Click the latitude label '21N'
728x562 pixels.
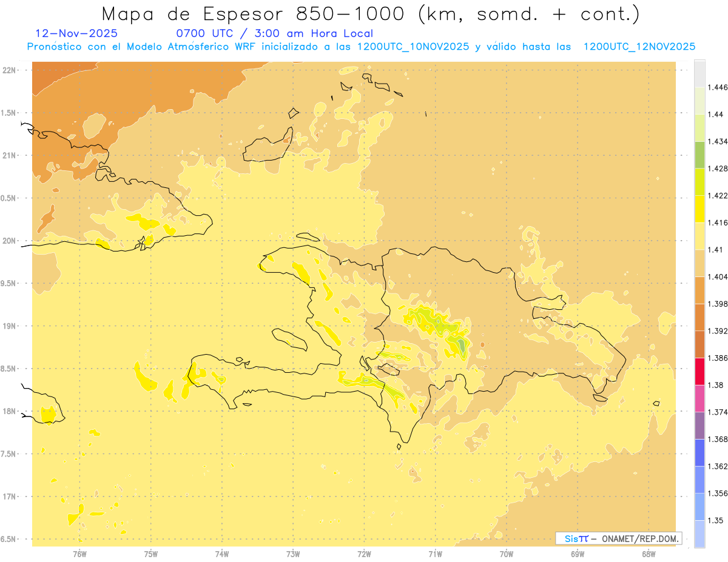click(x=10, y=156)
